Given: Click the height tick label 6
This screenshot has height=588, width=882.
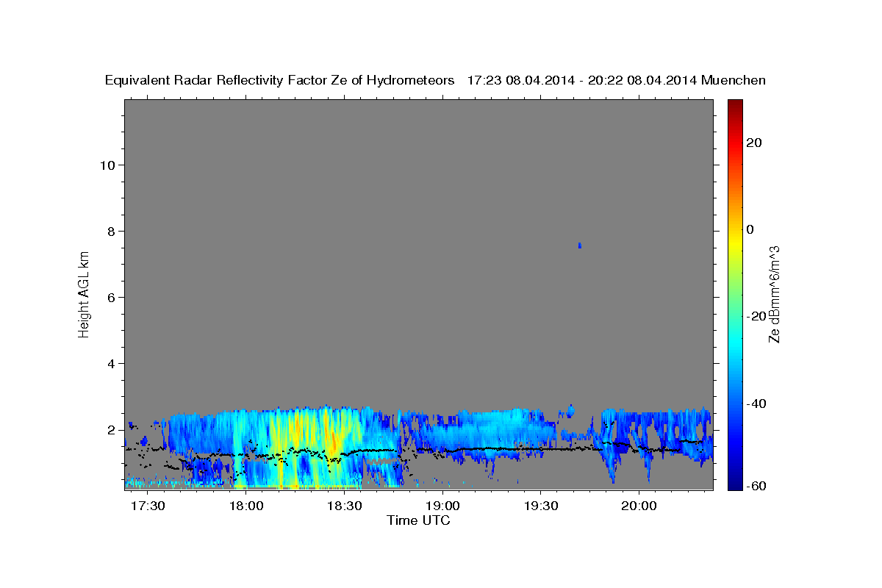Looking at the screenshot, I should coord(111,297).
